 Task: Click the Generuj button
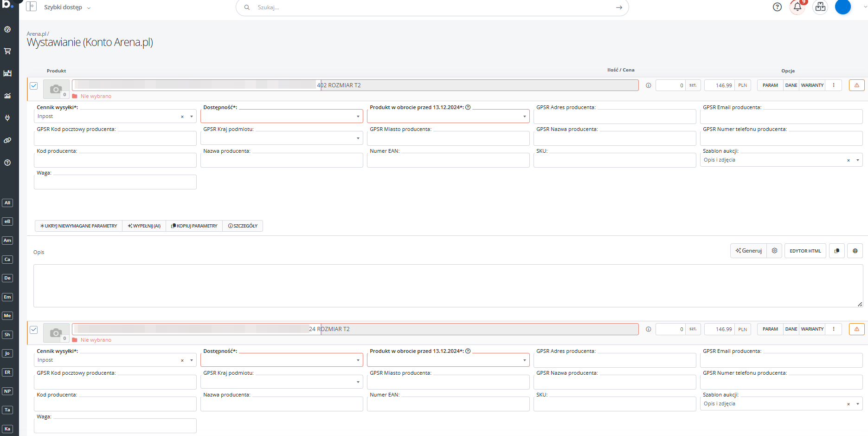748,251
